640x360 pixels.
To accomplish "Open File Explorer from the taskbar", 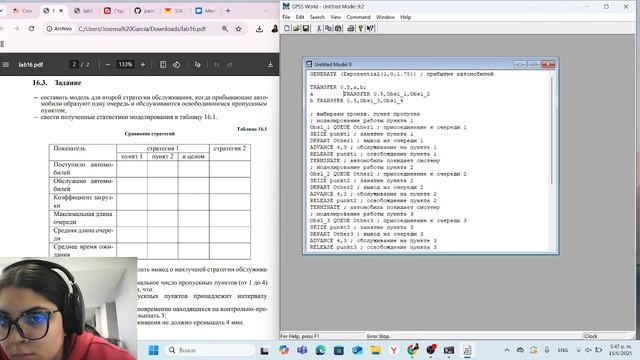I will point(376,350).
